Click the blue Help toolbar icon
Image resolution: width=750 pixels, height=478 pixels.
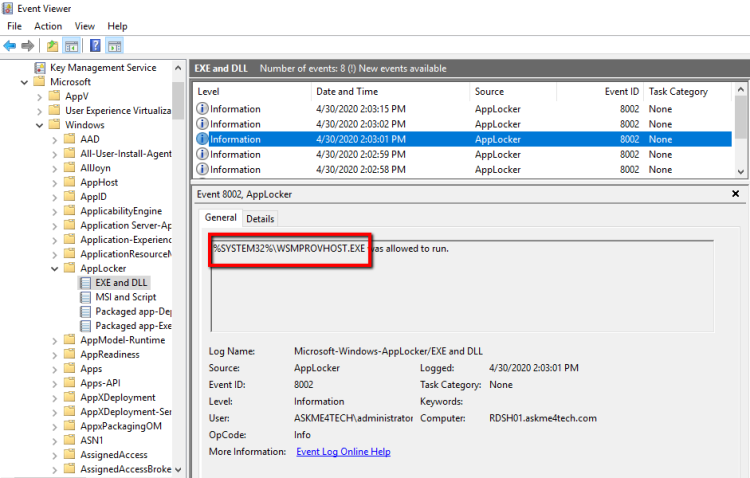[x=95, y=46]
